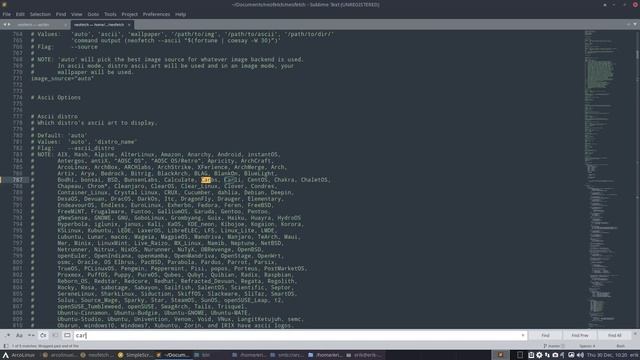Open the tab list dropdown at right

pos(635,24)
